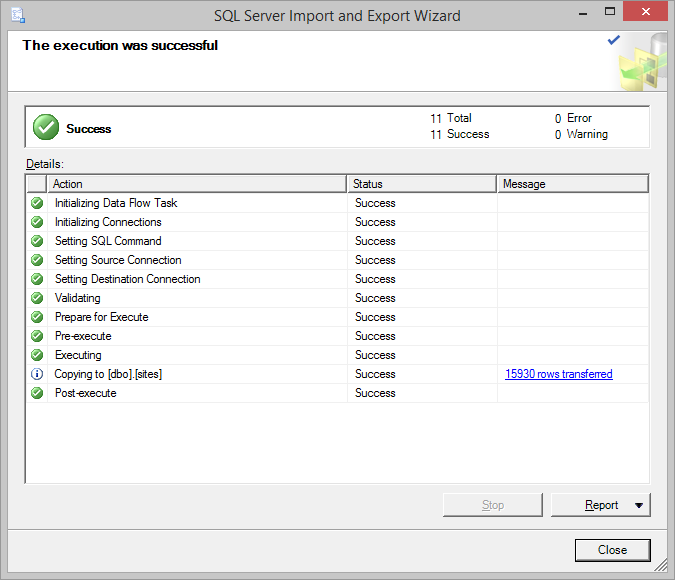
Task: Select the Prepare for Execute row
Action: tap(338, 317)
